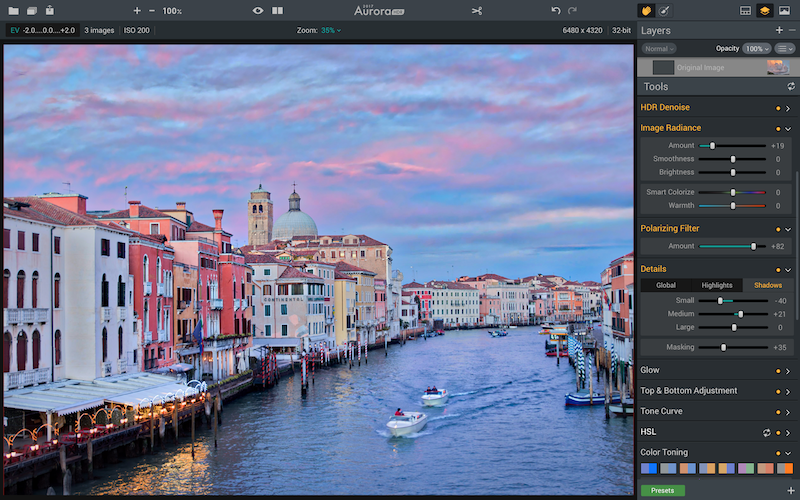Viewport: 800px width, 500px height.
Task: Click the export share icon
Action: [49, 10]
